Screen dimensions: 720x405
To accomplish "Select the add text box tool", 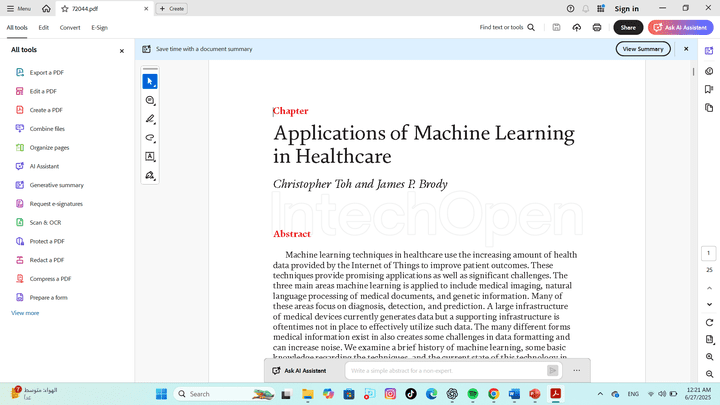I will 150,157.
